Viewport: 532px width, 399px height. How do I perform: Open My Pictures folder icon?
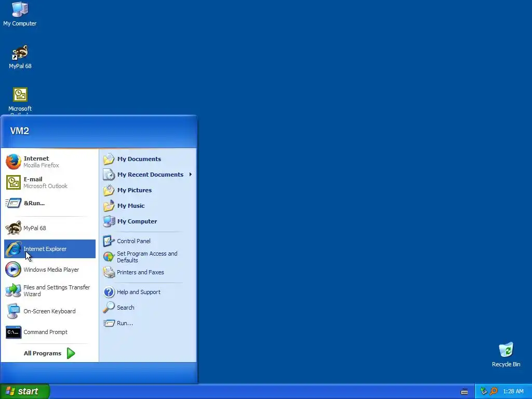(x=109, y=190)
